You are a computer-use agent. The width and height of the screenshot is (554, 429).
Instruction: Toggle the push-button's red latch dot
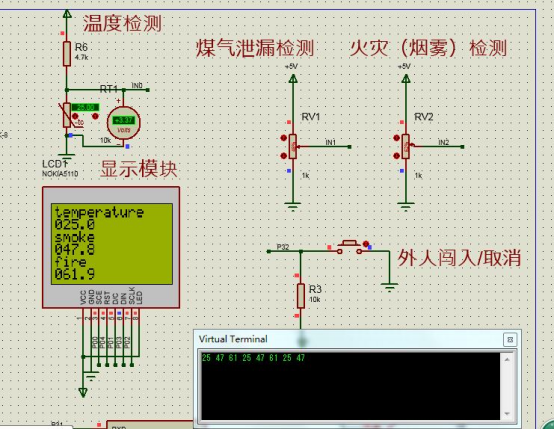366,244
